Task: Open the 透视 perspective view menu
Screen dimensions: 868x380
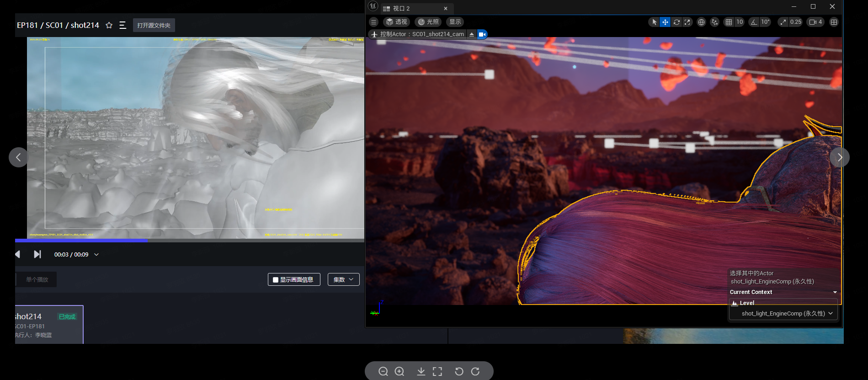Action: coord(396,22)
